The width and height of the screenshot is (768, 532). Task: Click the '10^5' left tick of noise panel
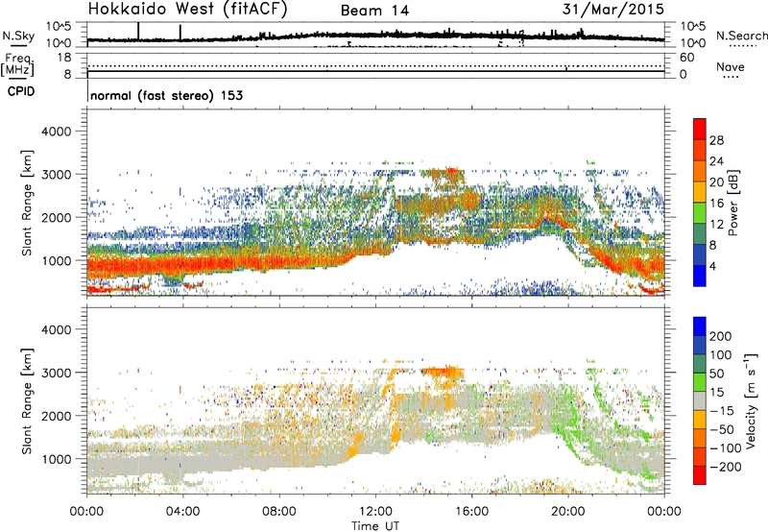59,27
